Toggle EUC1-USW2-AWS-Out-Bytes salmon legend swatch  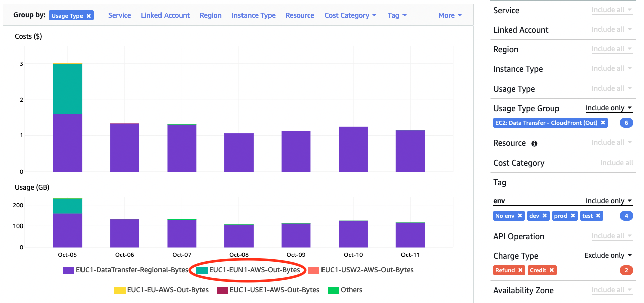313,270
